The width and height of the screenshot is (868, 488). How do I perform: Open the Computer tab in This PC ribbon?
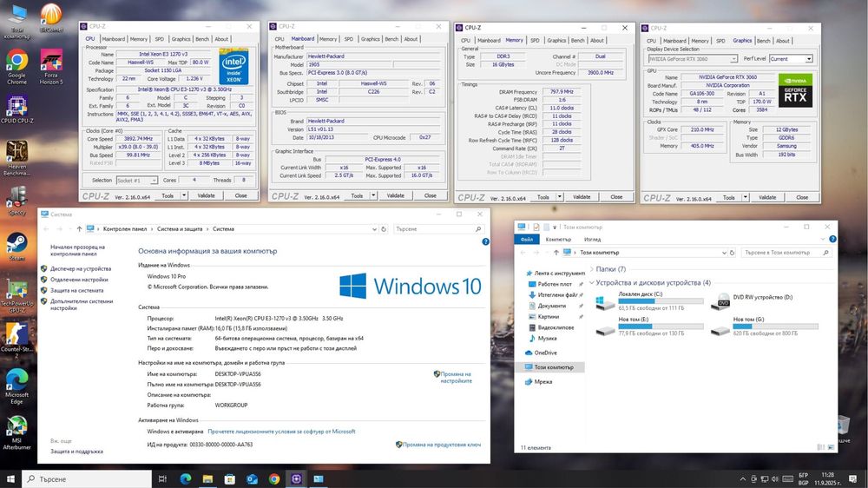pyautogui.click(x=558, y=240)
